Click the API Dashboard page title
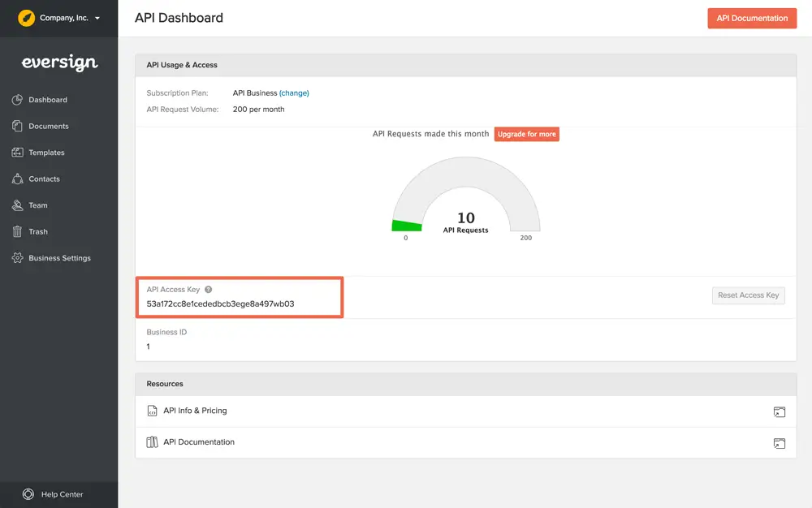This screenshot has height=508, width=812. point(179,18)
